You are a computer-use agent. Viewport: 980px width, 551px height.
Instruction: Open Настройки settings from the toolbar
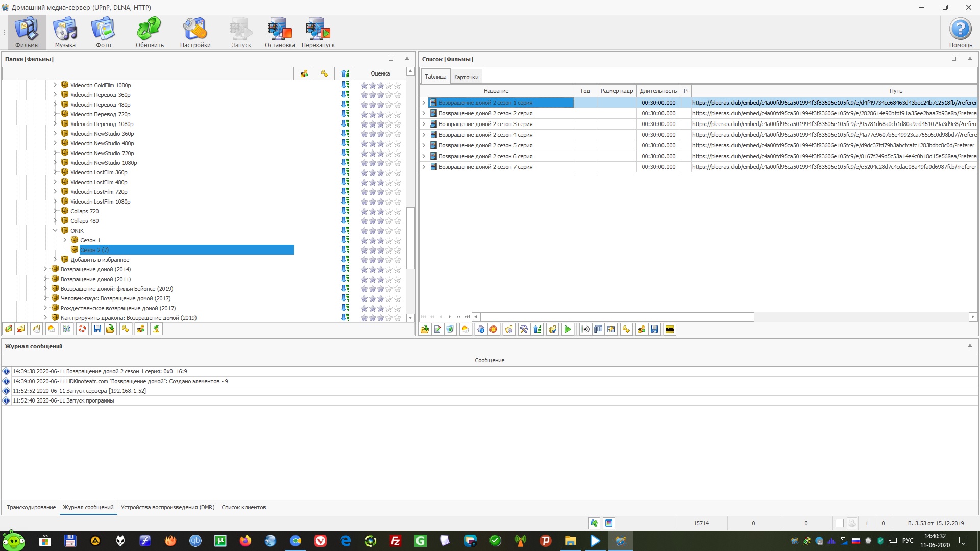click(x=195, y=32)
